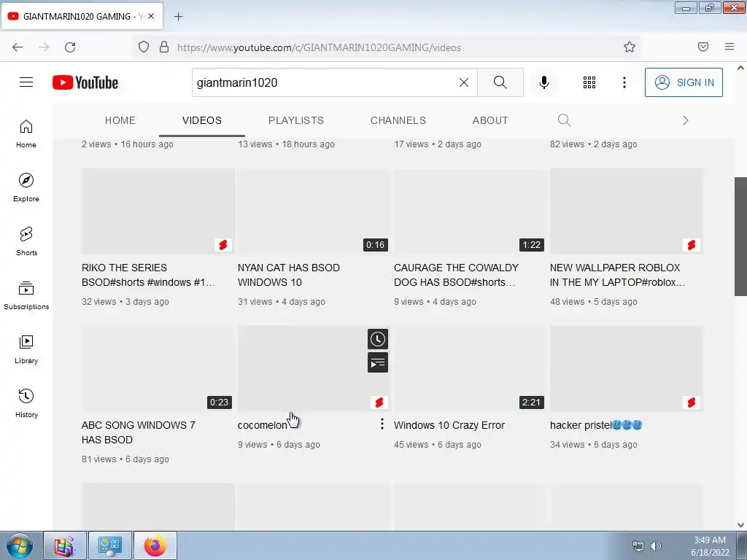The width and height of the screenshot is (747, 560).
Task: Open Library in the sidebar
Action: point(26,349)
